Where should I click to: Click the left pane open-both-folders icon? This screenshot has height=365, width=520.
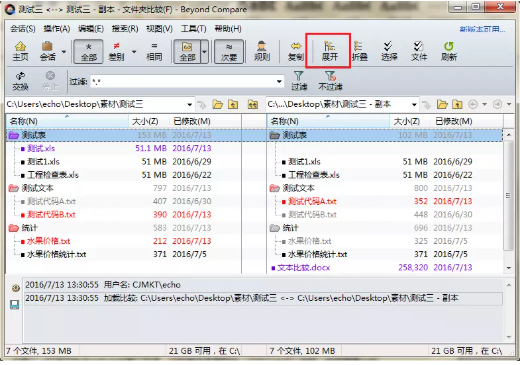pos(253,105)
